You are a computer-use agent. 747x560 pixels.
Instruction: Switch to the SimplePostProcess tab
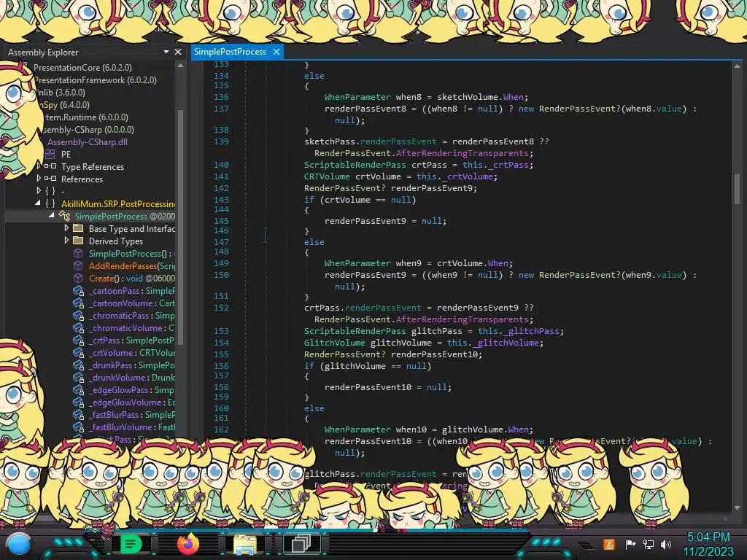230,52
